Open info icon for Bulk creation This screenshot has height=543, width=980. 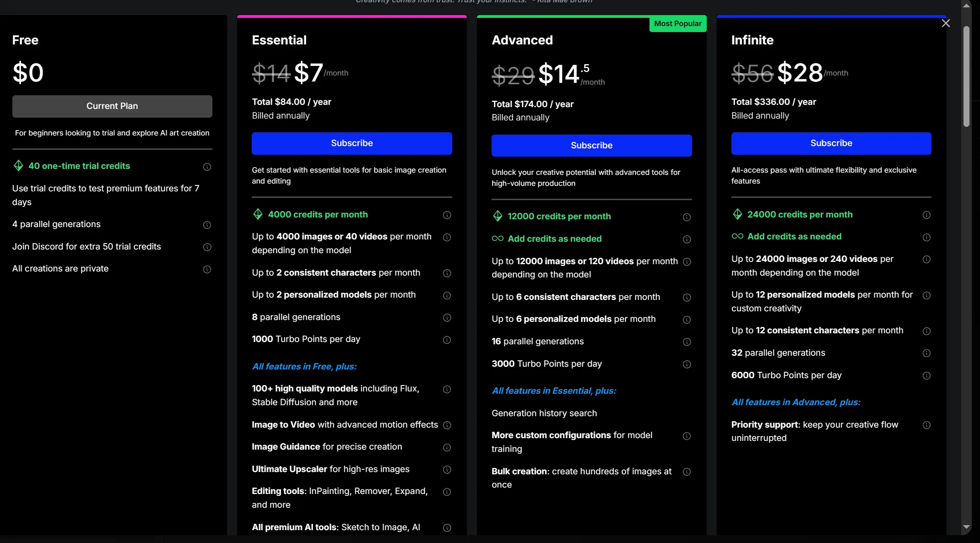pos(687,472)
